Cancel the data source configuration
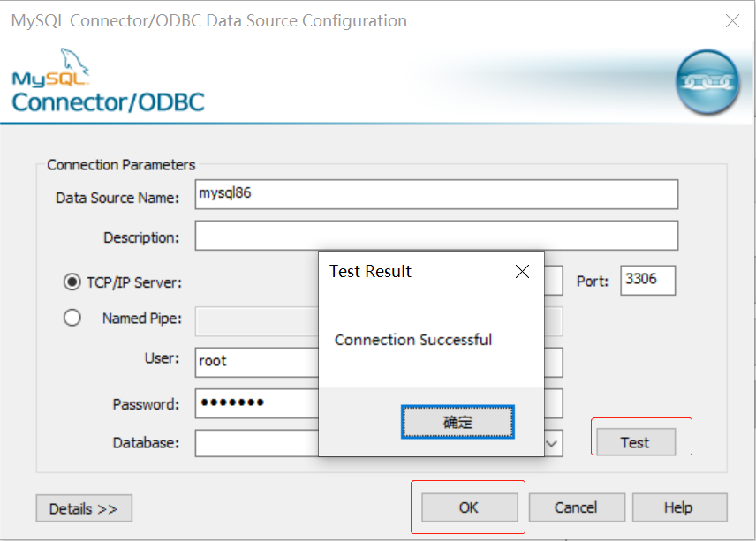The image size is (756, 541). (x=577, y=507)
